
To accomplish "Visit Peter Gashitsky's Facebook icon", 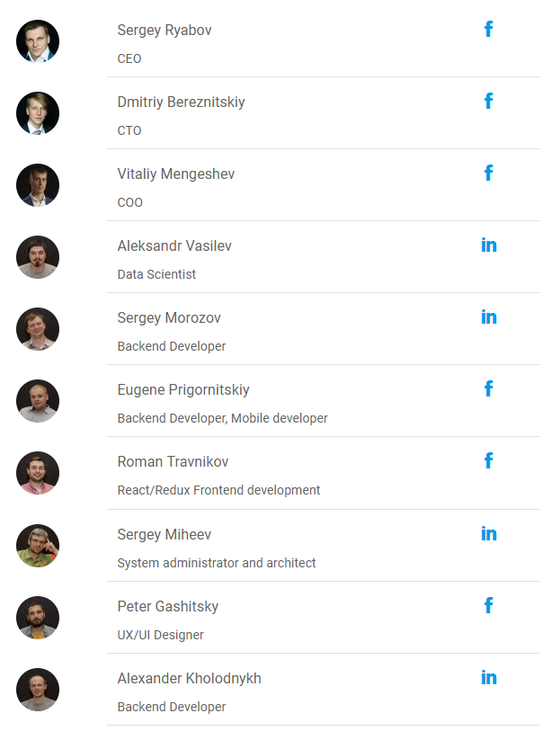I will click(x=488, y=606).
